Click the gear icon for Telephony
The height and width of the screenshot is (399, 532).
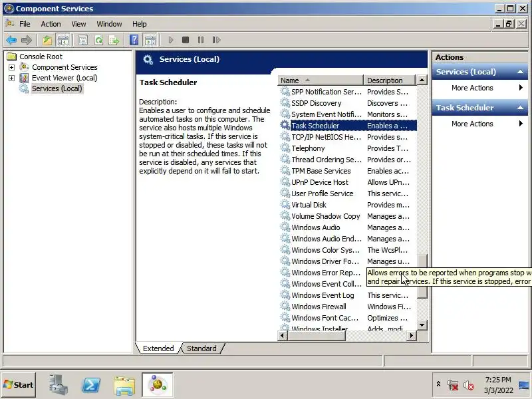(285, 148)
